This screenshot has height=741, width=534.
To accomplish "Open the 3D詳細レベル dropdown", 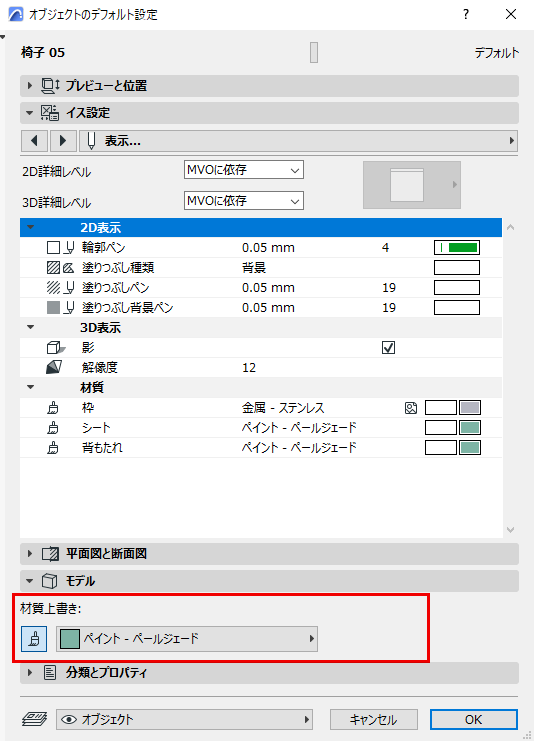I will [243, 201].
